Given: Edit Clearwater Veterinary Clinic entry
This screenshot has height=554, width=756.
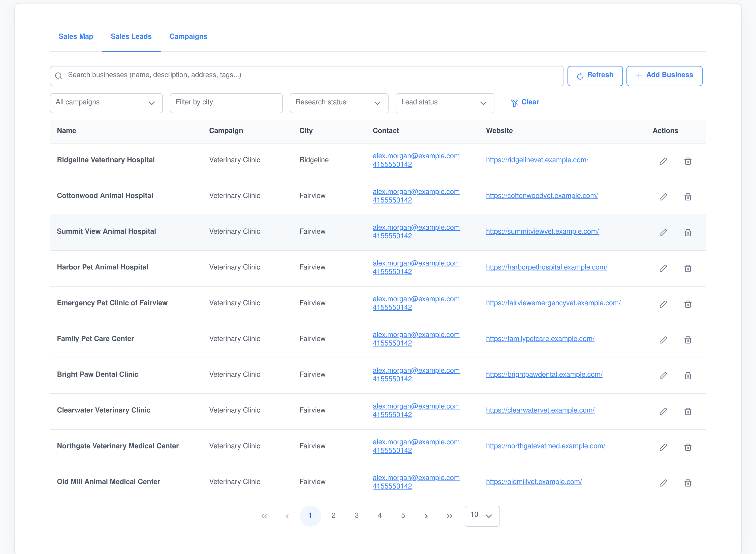Looking at the screenshot, I should coord(663,411).
